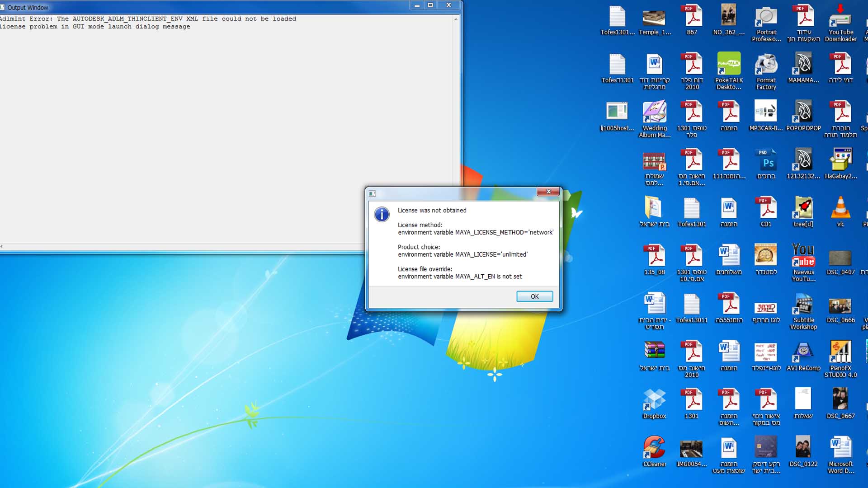
Task: Click the Output Window scroll up arrow
Action: click(456, 19)
